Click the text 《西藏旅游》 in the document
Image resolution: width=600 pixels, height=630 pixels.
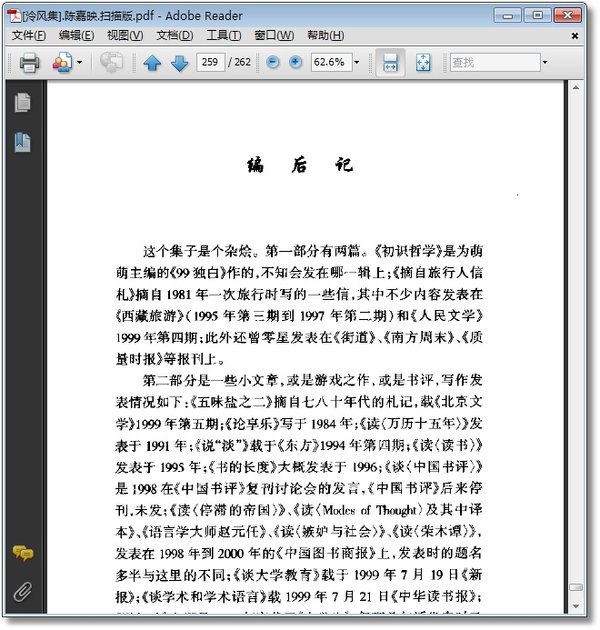click(x=152, y=316)
